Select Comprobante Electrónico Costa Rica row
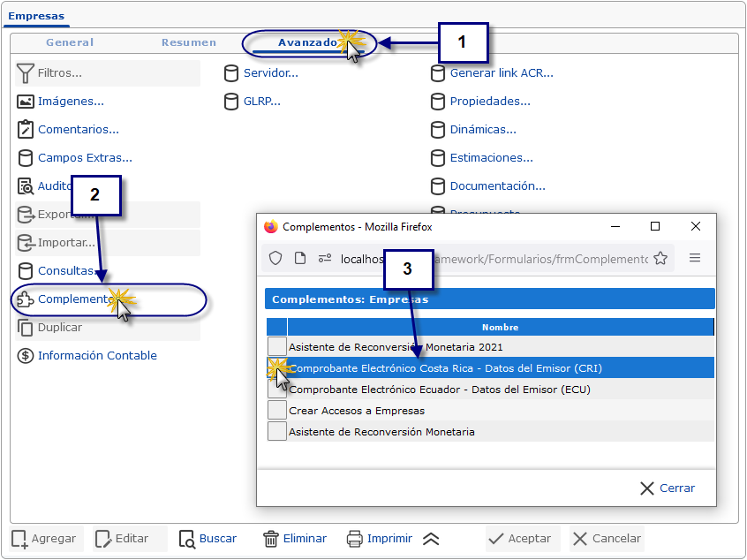The width and height of the screenshot is (747, 560). 490,368
